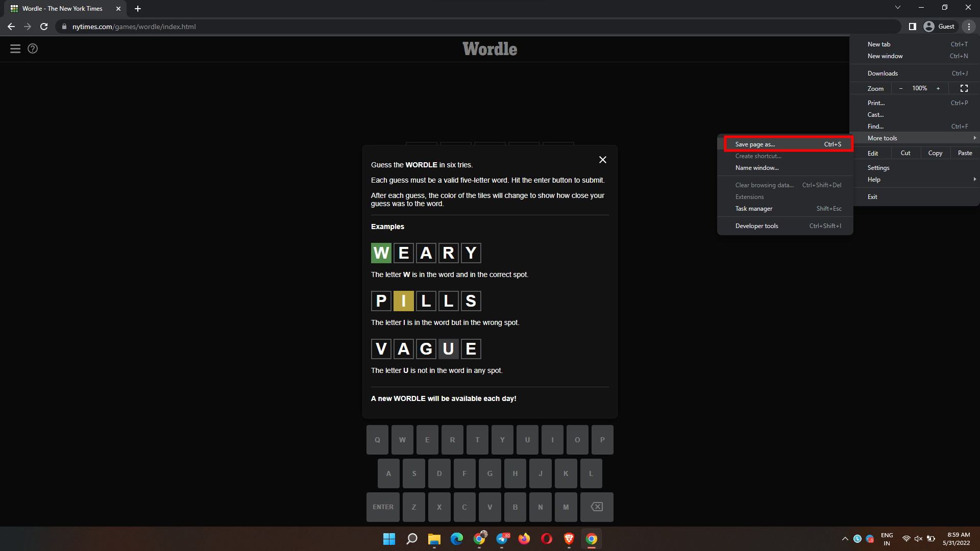Open a new browser tab with plus
Screen dimensions: 980x551
pyautogui.click(x=138, y=9)
